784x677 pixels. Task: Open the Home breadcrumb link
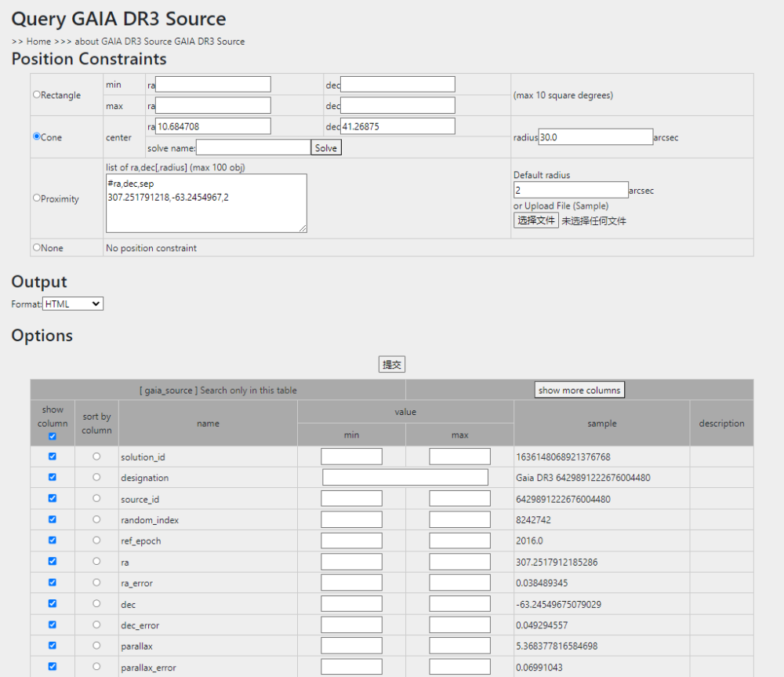[38, 42]
